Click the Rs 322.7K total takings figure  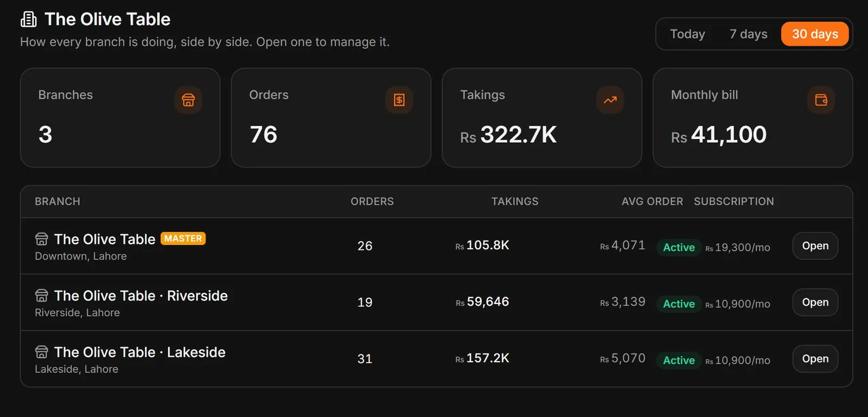(508, 135)
